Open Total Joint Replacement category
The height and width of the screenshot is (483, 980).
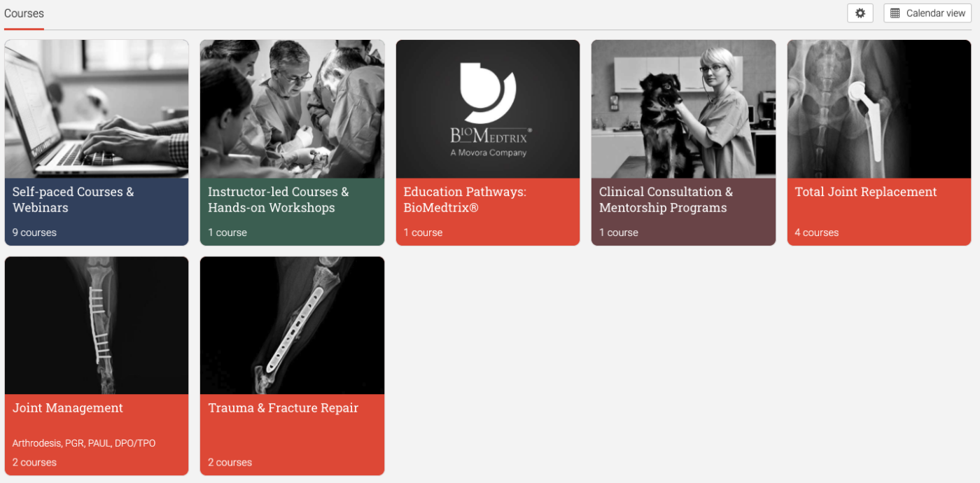[866, 192]
